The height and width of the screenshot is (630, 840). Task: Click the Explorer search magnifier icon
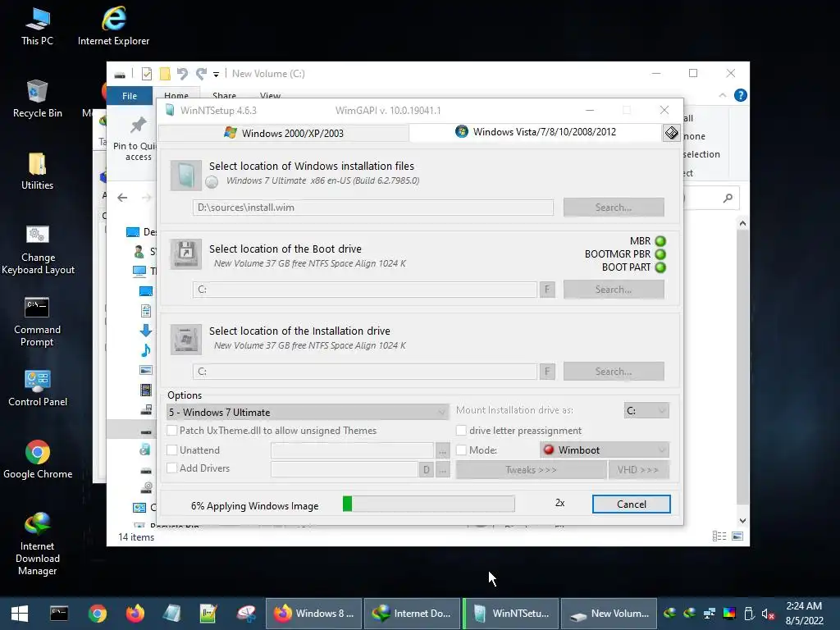[x=728, y=199]
